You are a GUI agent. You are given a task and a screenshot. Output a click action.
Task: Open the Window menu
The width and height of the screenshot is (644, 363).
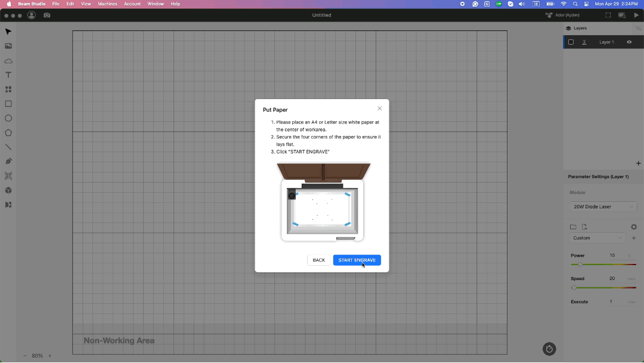(x=156, y=4)
